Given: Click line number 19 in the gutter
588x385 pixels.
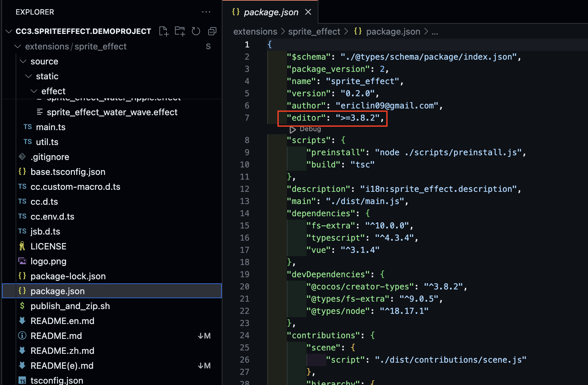Looking at the screenshot, I should (244, 274).
